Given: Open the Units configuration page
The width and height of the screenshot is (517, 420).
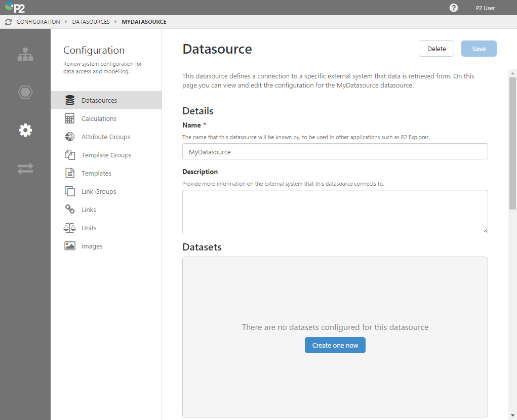Looking at the screenshot, I should coord(89,228).
